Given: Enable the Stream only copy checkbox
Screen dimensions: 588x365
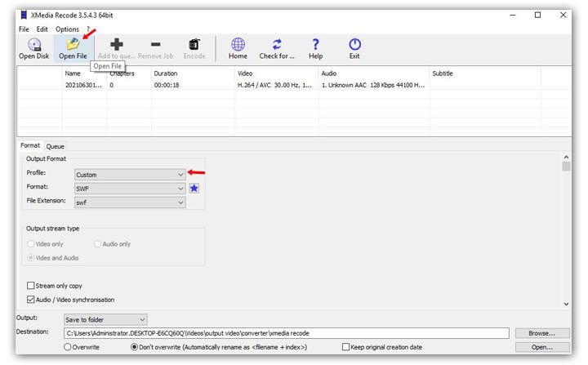Looking at the screenshot, I should (x=31, y=286).
